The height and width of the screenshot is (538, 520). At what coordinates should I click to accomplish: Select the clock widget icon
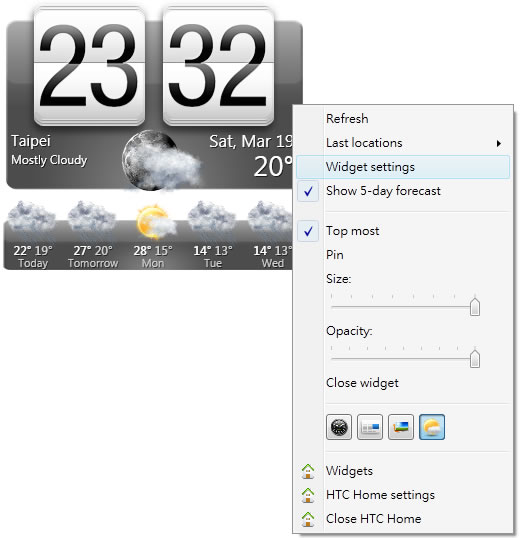(x=339, y=427)
